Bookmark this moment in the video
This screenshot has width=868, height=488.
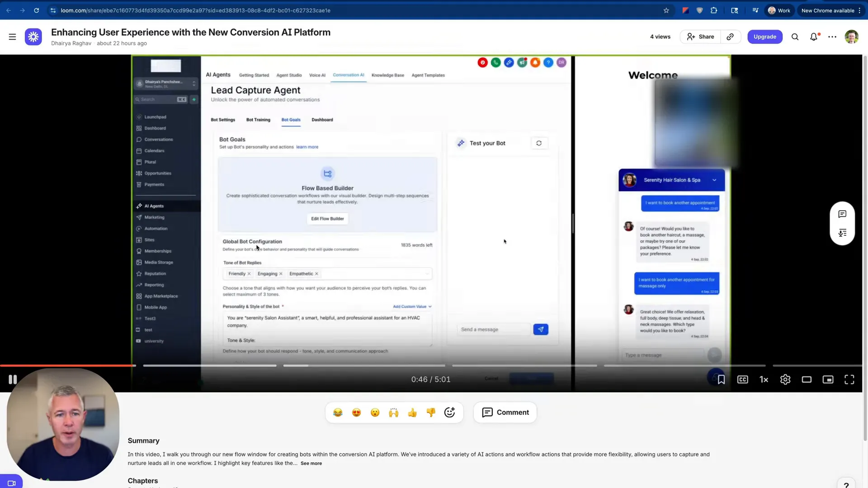tap(721, 380)
